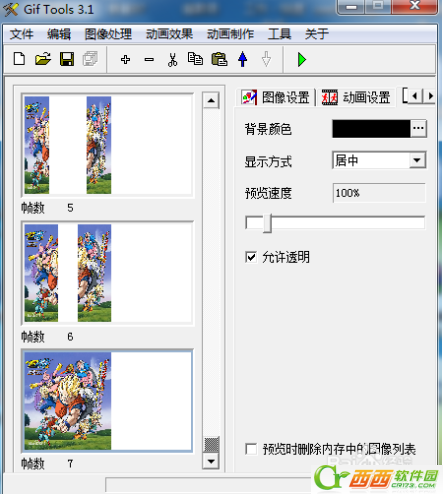Image resolution: width=443 pixels, height=494 pixels.
Task: Expand the 显示方式 dropdown
Action: [417, 160]
